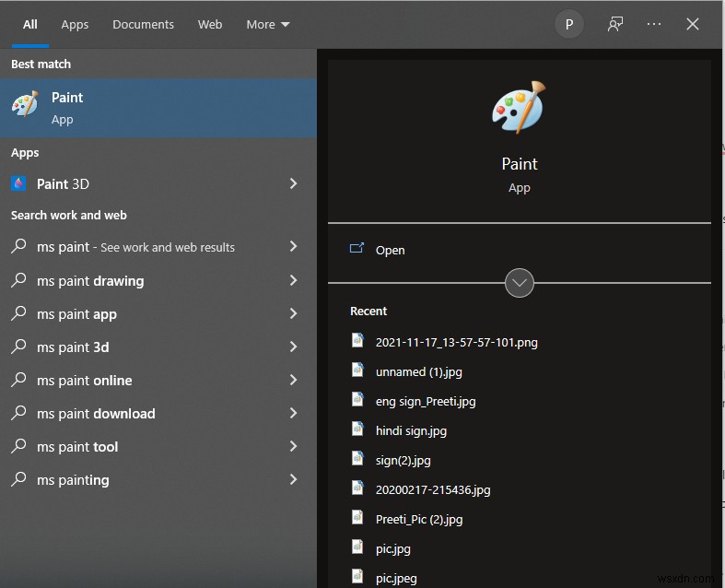The width and height of the screenshot is (725, 588).
Task: Select the ms paint online suggestion
Action: (x=85, y=381)
